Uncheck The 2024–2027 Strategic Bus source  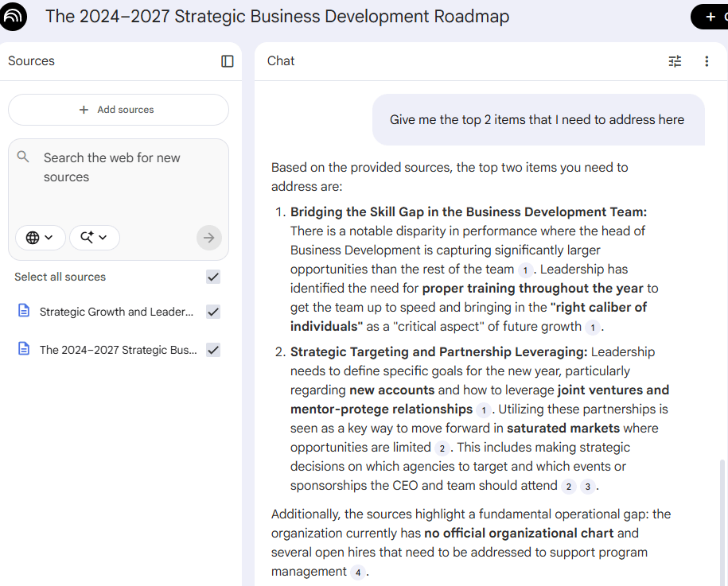pos(213,350)
